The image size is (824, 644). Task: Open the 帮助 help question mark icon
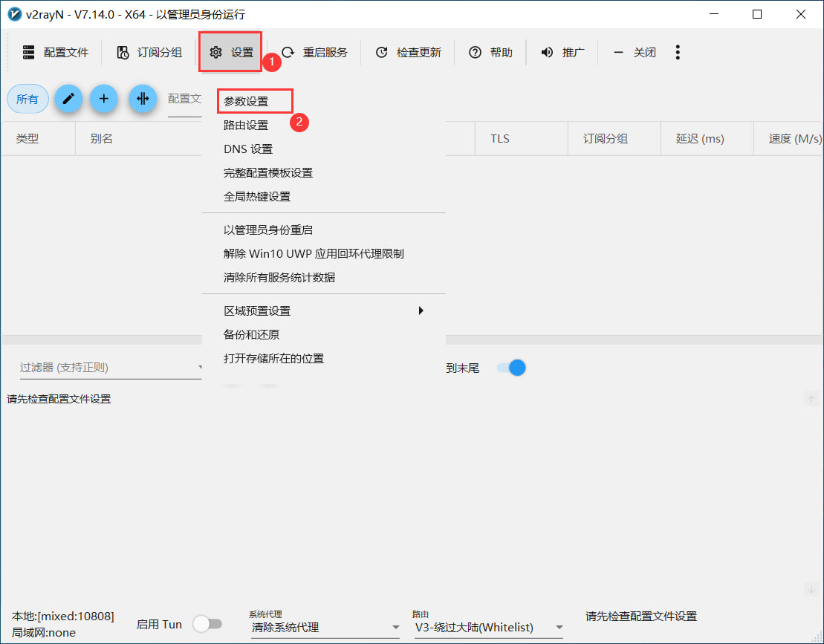click(x=476, y=52)
